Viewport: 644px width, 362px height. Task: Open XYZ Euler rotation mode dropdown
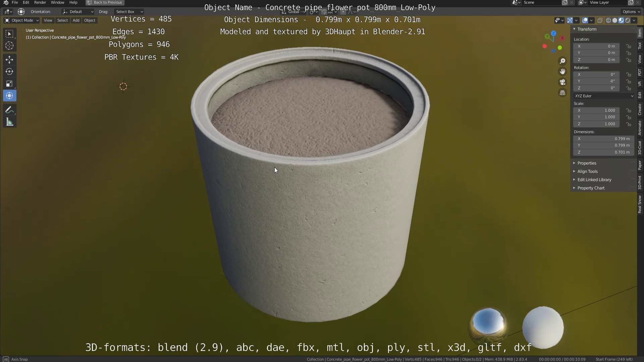[604, 96]
